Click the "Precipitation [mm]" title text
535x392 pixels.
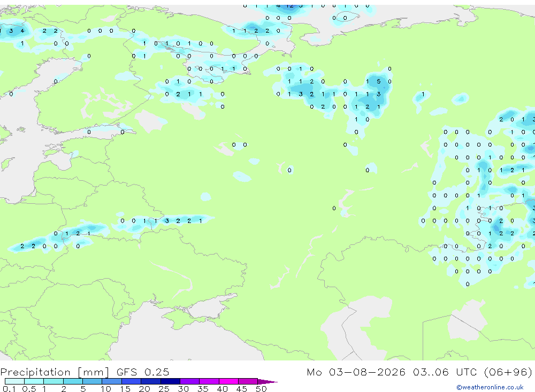55,372
